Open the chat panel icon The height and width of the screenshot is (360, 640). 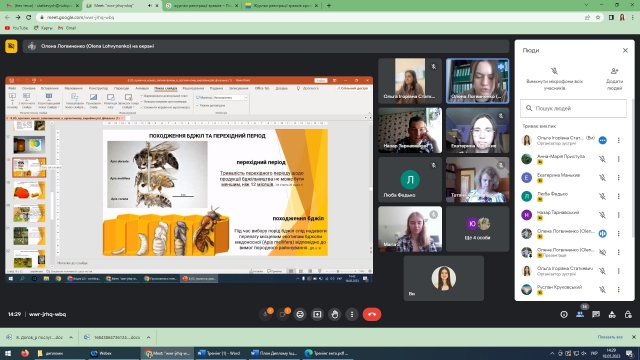pyautogui.click(x=596, y=314)
